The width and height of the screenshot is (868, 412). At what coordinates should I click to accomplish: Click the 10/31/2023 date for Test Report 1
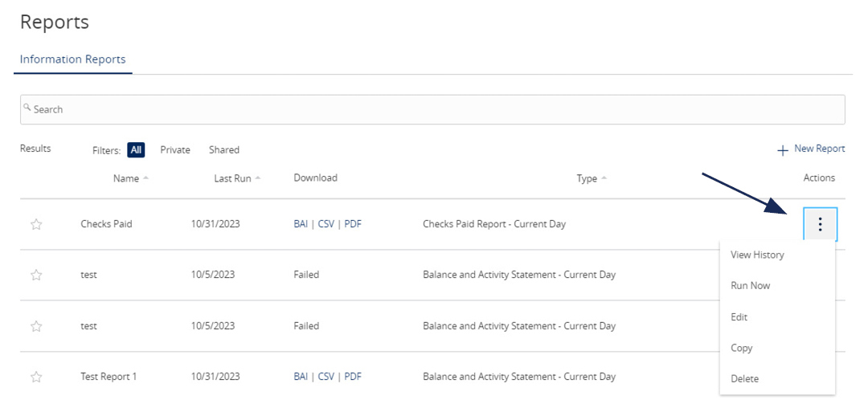pos(215,377)
